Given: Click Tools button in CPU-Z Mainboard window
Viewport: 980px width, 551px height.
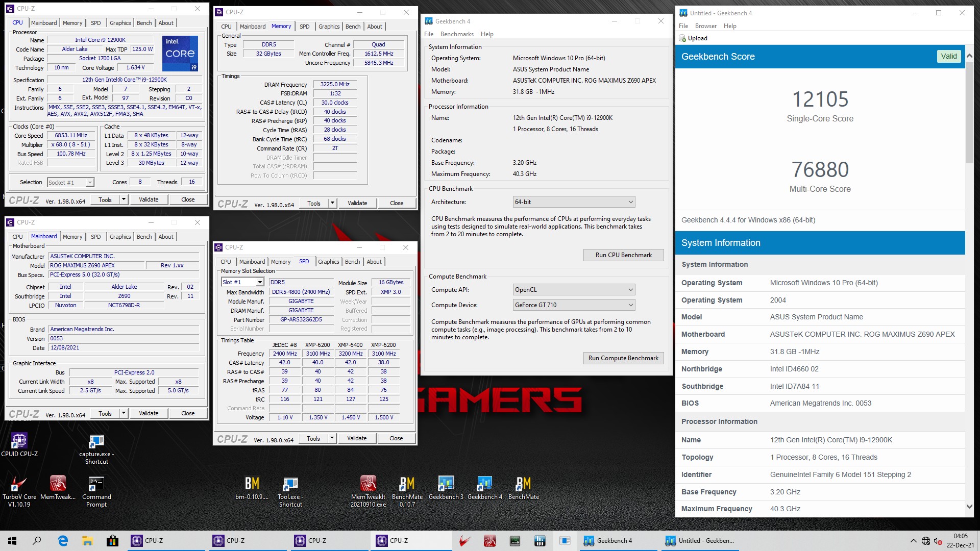Looking at the screenshot, I should 105,413.
